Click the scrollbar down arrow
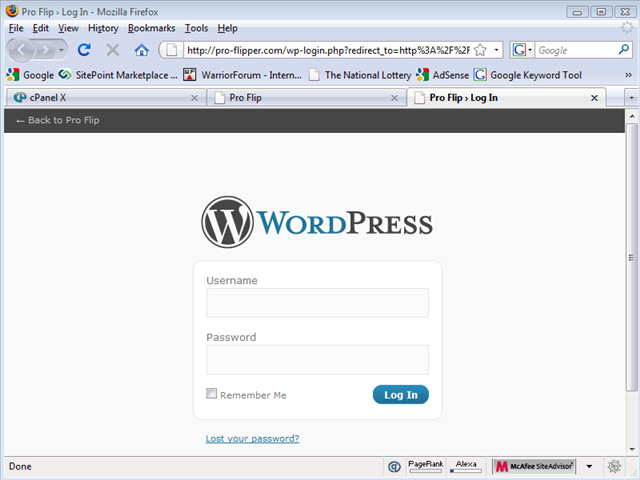The height and width of the screenshot is (480, 640). [631, 449]
